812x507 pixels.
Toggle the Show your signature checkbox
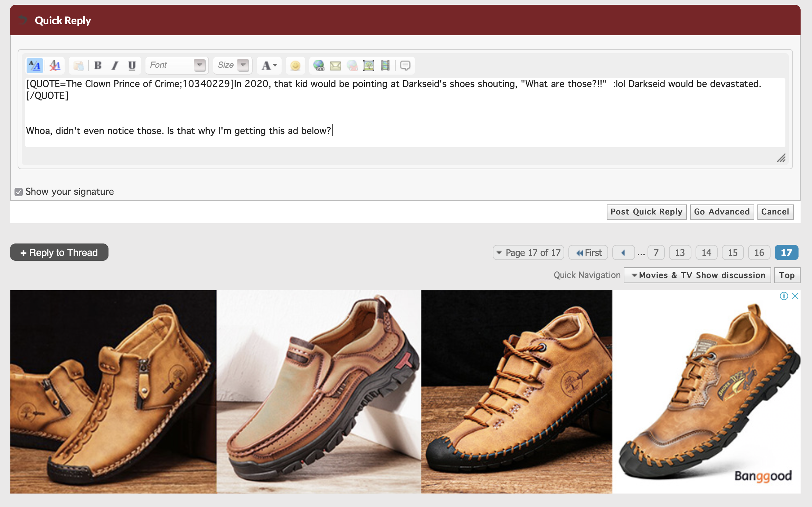point(19,192)
